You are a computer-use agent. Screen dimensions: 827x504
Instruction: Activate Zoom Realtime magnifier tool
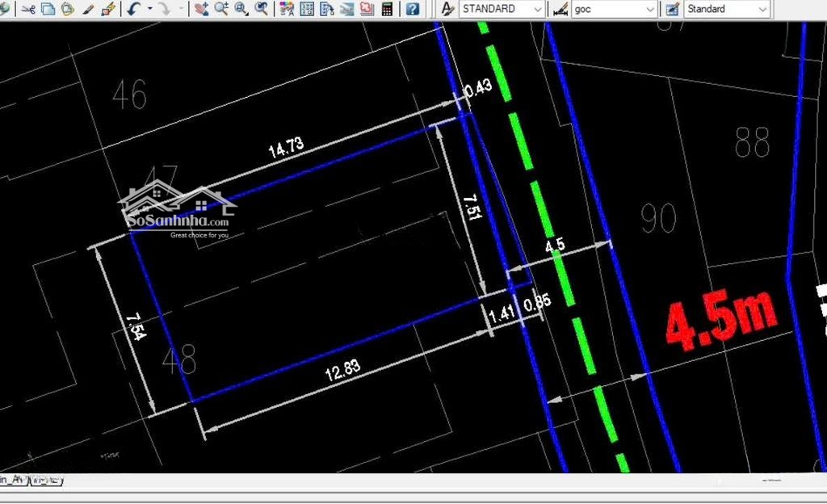220,9
